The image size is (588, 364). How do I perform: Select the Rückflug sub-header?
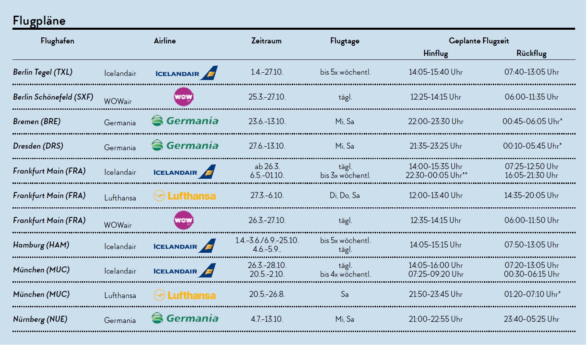point(531,53)
